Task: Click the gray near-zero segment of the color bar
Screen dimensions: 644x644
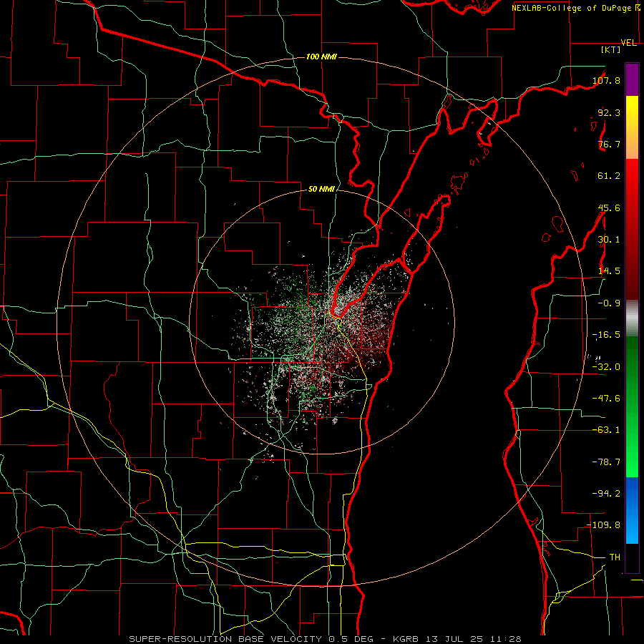Action: point(632,318)
